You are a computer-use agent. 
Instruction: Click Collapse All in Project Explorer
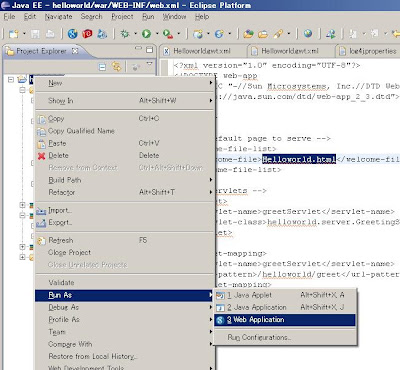(102, 67)
